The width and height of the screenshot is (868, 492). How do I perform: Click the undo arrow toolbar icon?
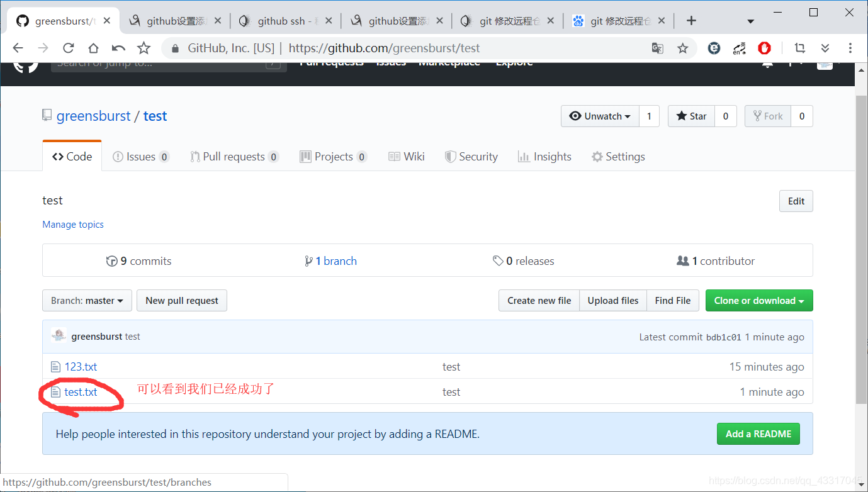point(118,48)
